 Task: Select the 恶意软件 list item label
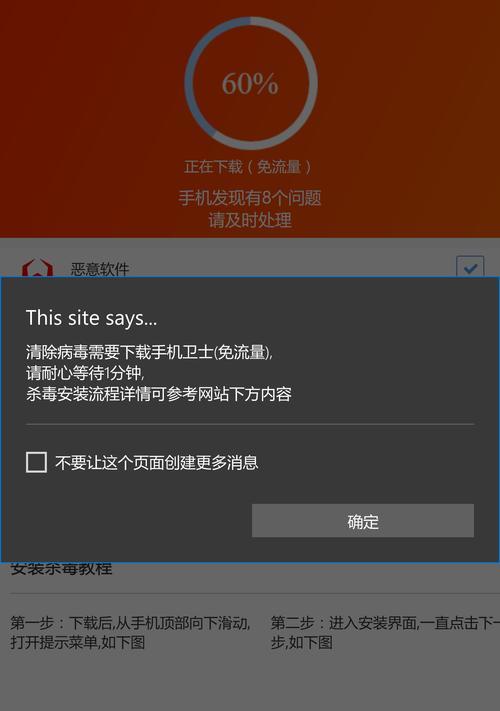(100, 269)
